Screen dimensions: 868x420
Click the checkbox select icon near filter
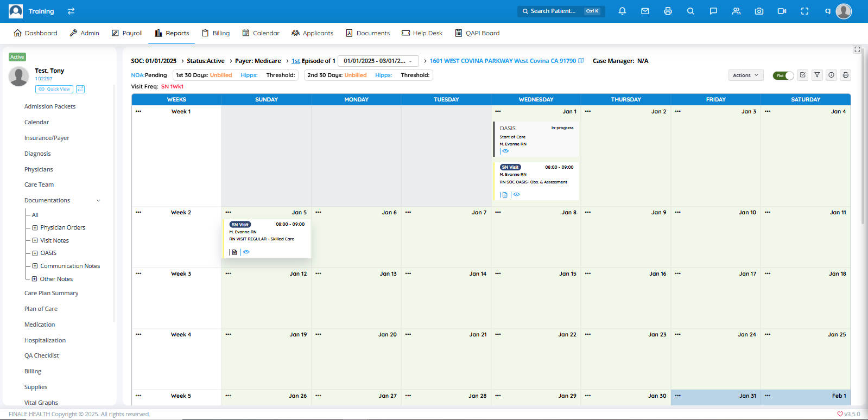803,75
